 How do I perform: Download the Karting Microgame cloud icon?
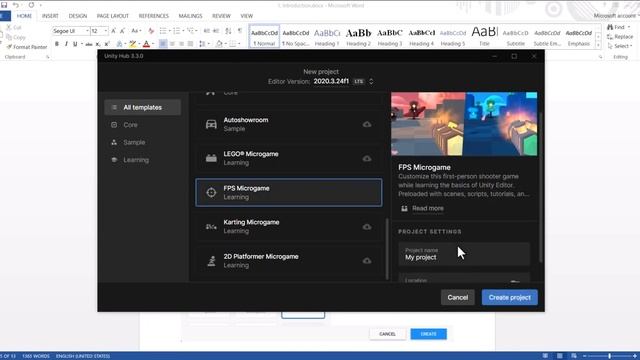[x=367, y=227]
